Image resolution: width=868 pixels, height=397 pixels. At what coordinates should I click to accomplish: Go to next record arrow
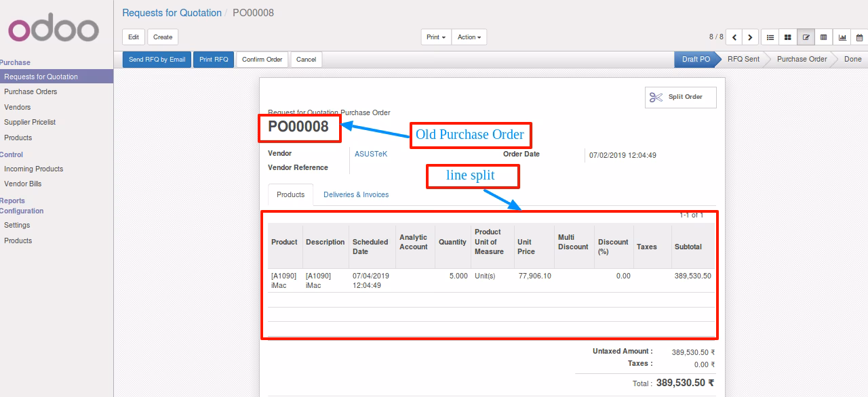[x=750, y=37]
